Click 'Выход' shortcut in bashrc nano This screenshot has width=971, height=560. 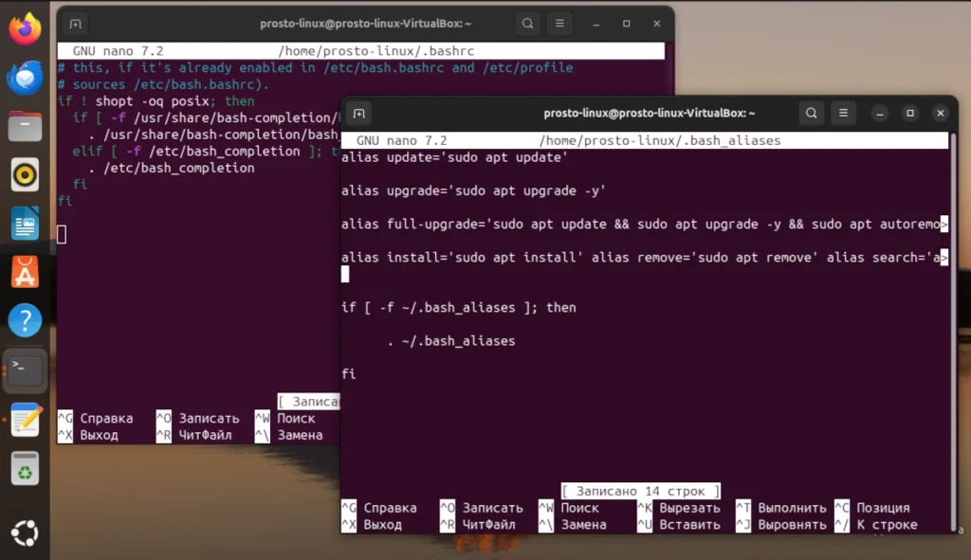(x=88, y=435)
